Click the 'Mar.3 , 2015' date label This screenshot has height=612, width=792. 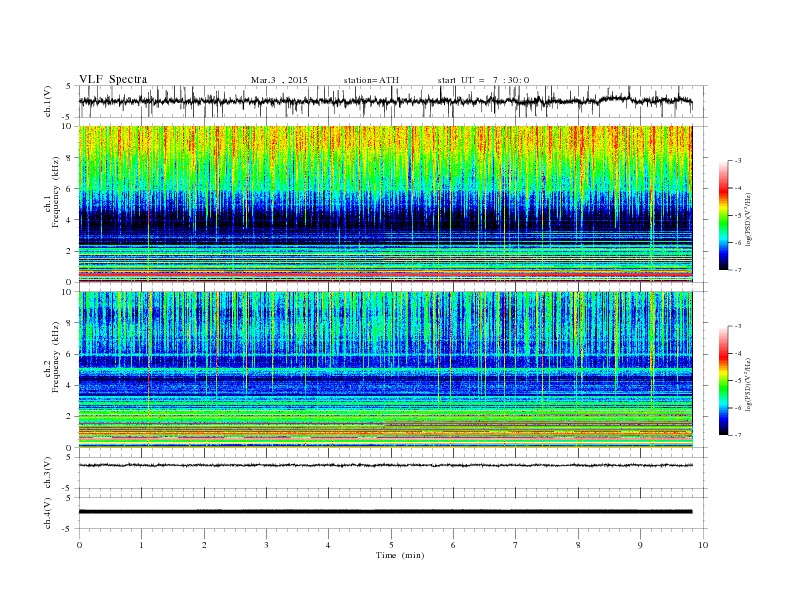279,80
